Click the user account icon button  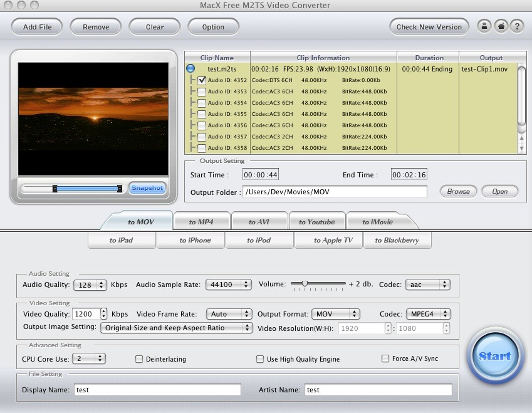pyautogui.click(x=484, y=26)
